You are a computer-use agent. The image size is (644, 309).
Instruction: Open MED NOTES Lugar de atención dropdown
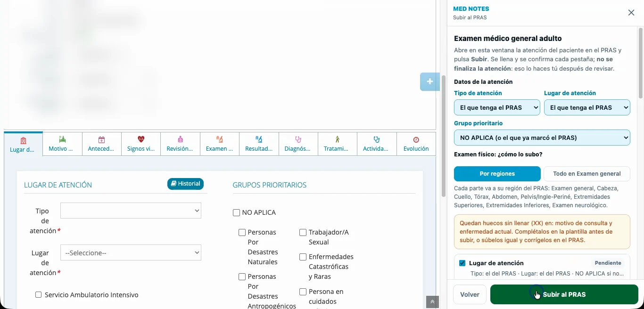(587, 107)
